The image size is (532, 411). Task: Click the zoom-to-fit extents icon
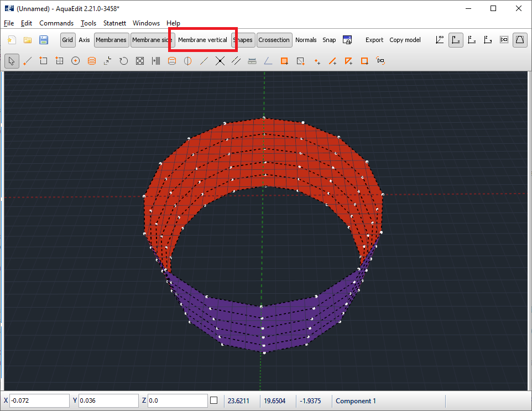point(140,61)
